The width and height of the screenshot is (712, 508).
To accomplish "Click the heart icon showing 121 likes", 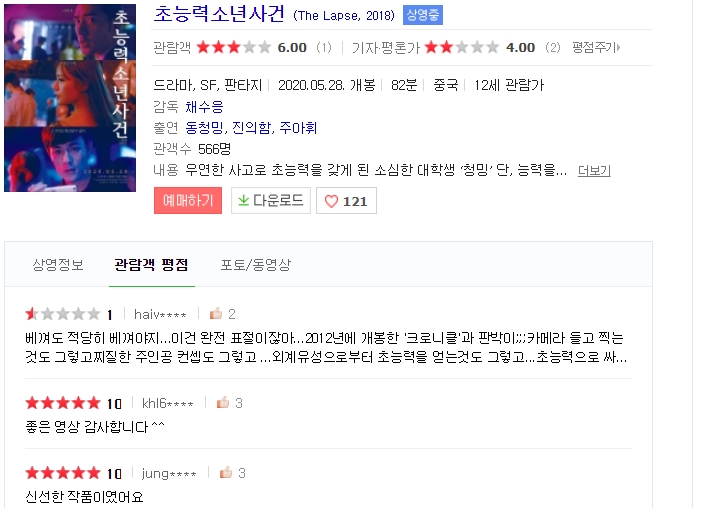I will tap(331, 201).
